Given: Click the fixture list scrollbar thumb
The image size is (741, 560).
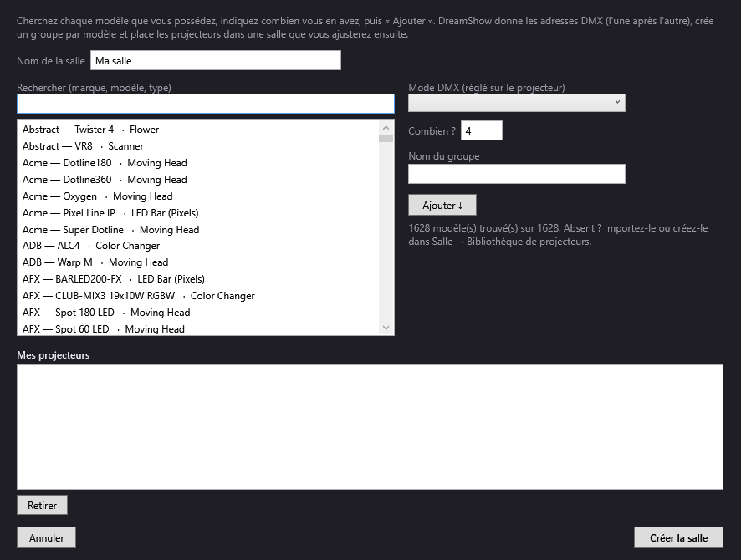Looking at the screenshot, I should point(386,139).
